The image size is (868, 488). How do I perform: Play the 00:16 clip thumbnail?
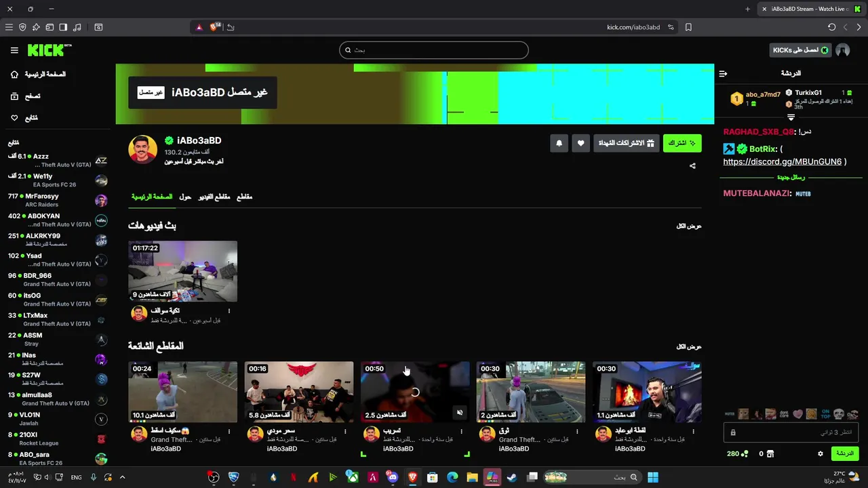point(299,392)
